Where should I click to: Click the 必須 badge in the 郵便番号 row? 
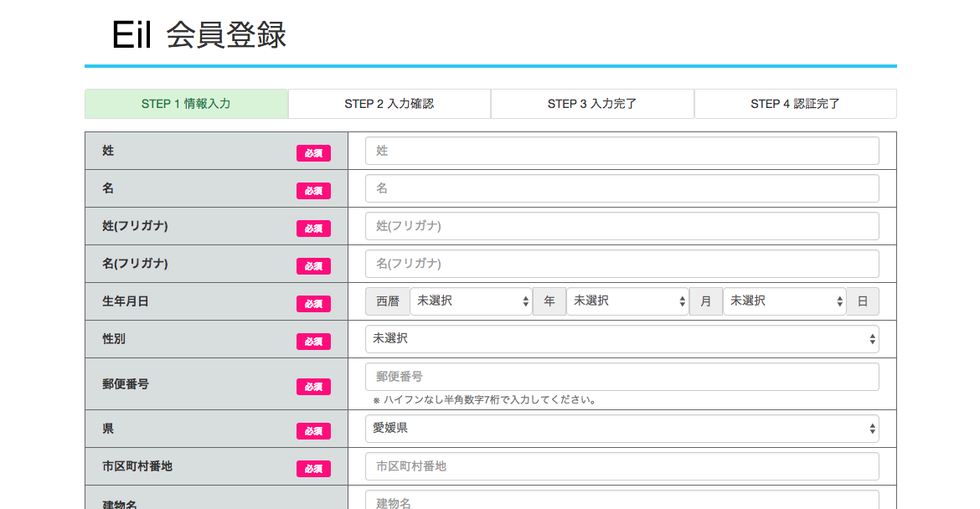point(314,387)
